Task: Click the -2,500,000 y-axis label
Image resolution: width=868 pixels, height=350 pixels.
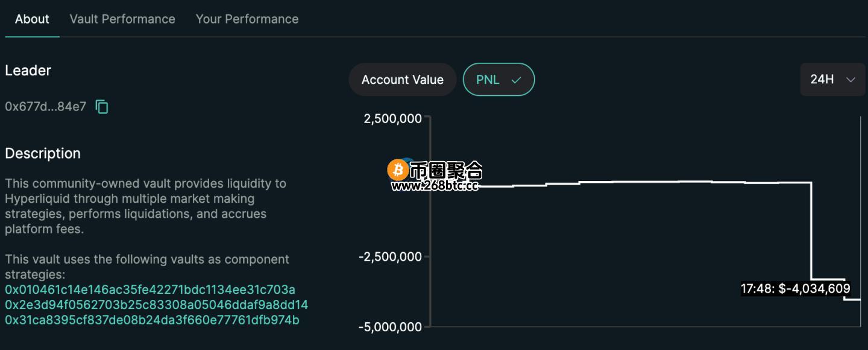Action: (390, 256)
